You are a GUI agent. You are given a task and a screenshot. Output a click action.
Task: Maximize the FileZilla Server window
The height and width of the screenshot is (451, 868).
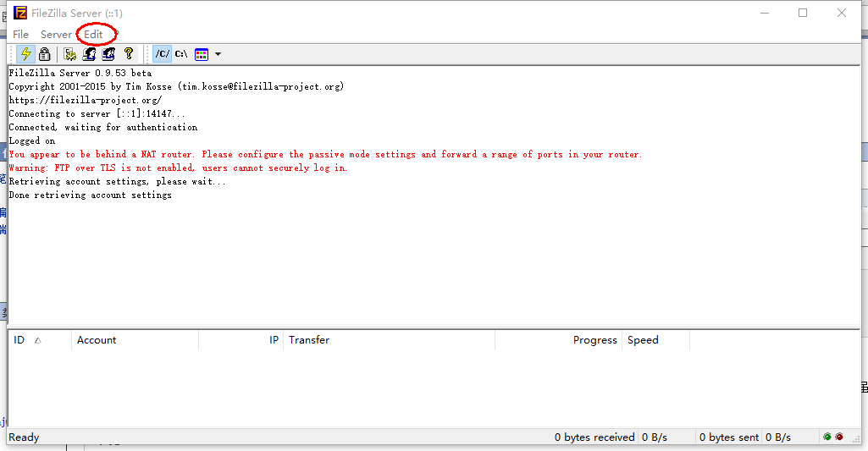tap(803, 13)
